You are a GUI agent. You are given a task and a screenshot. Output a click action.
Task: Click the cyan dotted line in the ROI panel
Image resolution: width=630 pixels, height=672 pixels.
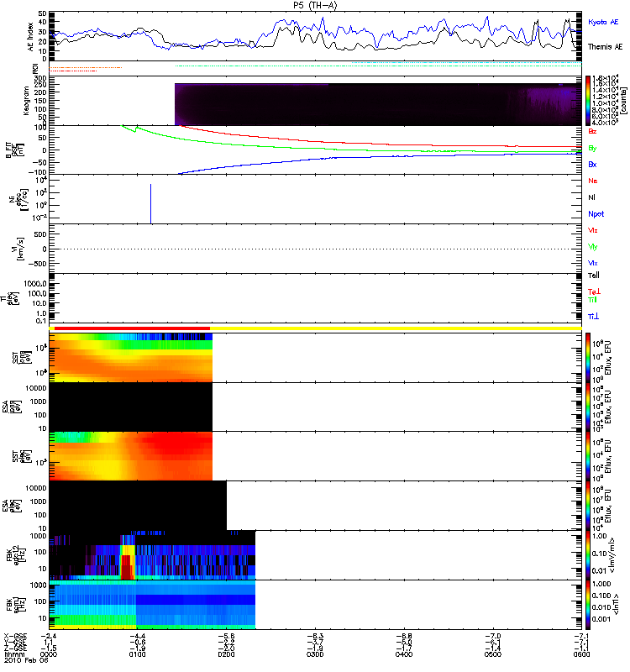[467, 62]
